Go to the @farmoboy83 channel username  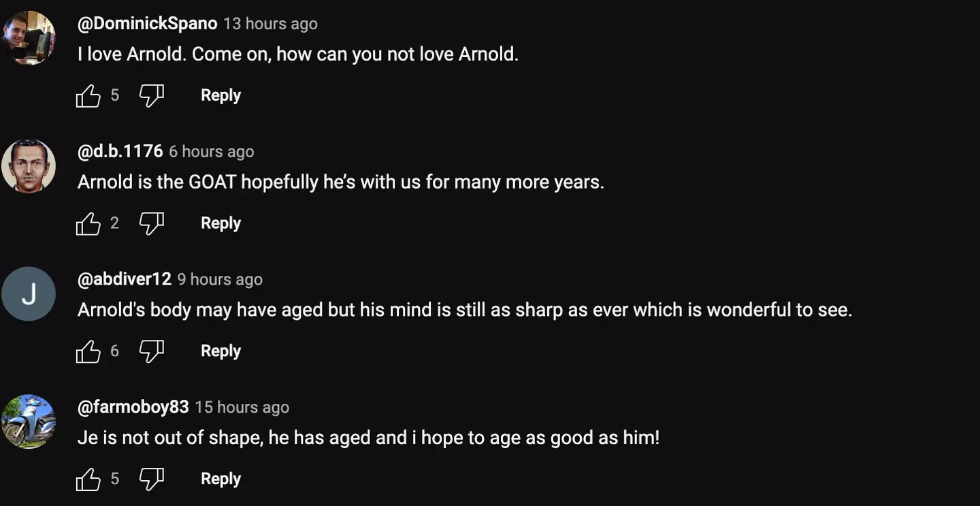pos(133,407)
